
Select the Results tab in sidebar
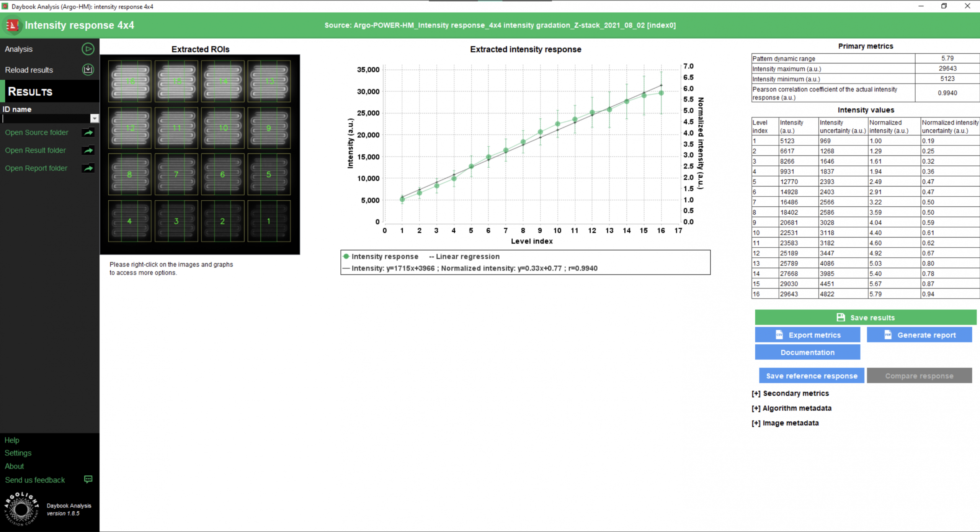coord(31,92)
